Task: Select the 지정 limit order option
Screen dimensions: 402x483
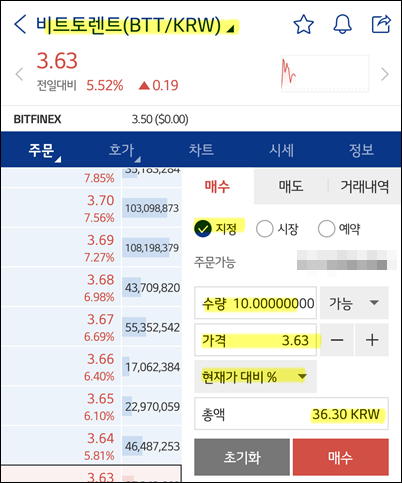Action: click(216, 229)
